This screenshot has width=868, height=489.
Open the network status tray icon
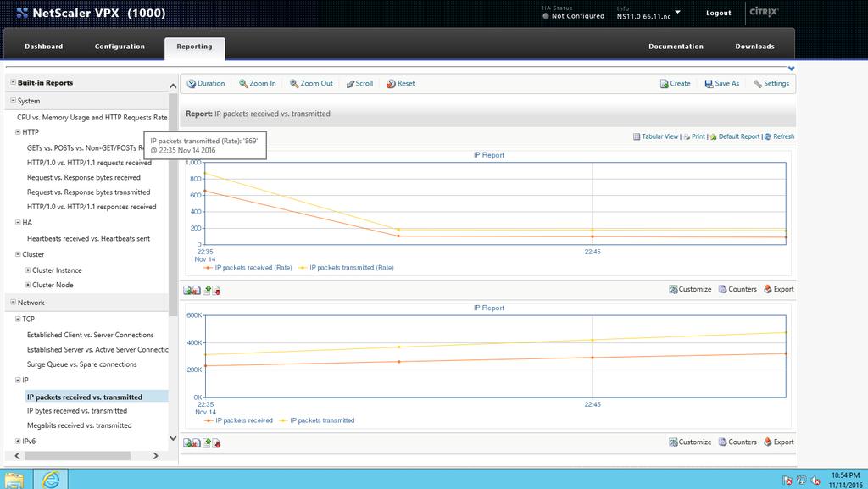click(801, 481)
